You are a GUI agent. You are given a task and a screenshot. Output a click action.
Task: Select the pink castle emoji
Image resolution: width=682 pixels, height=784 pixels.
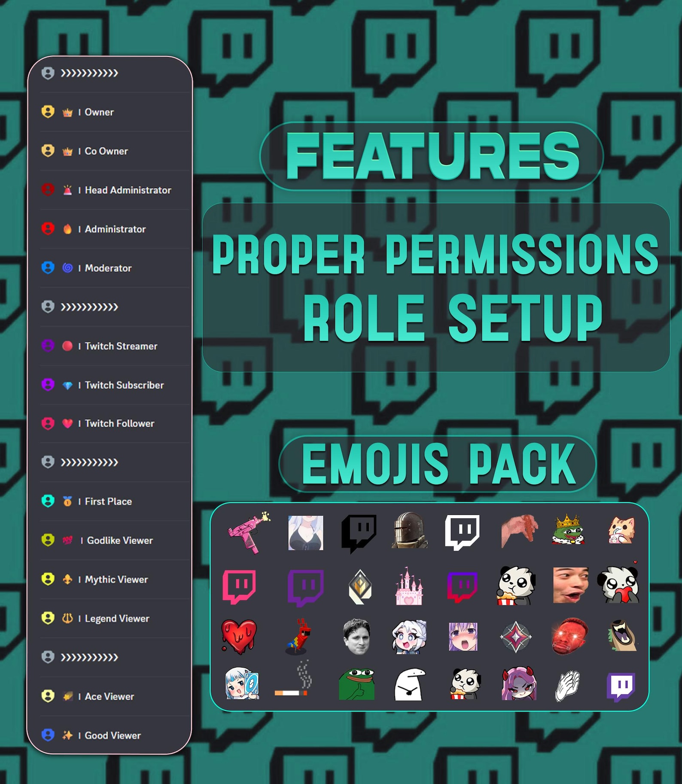click(x=408, y=586)
